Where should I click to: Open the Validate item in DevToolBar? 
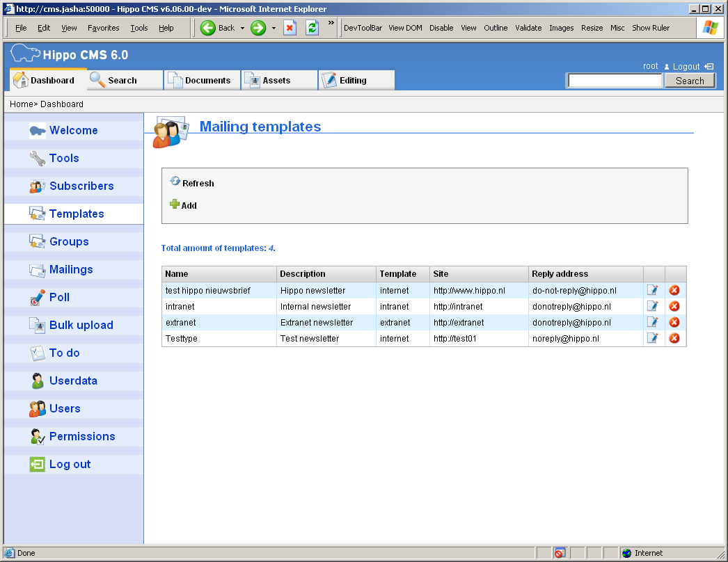point(528,28)
